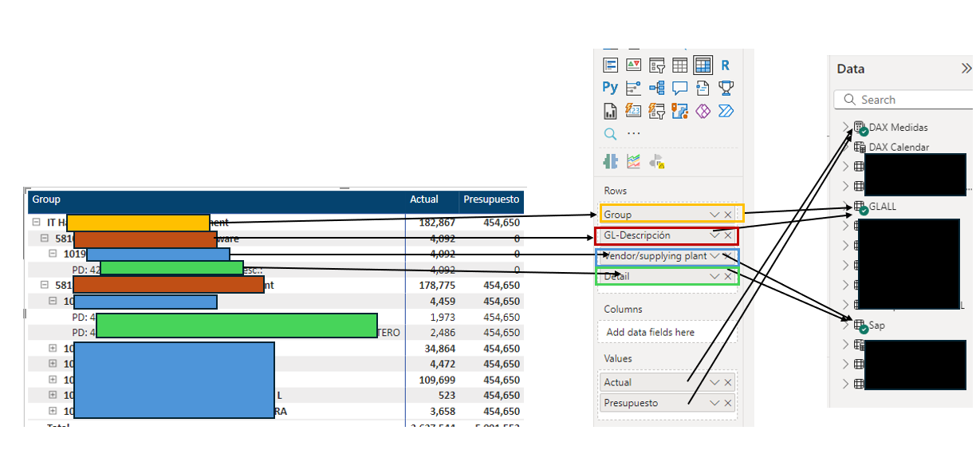980x454 pixels.
Task: Expand matrix row with Actual 3,658
Action: pos(53,411)
